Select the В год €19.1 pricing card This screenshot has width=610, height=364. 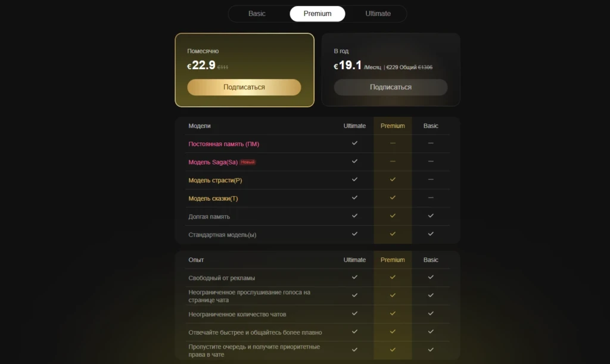pos(391,70)
